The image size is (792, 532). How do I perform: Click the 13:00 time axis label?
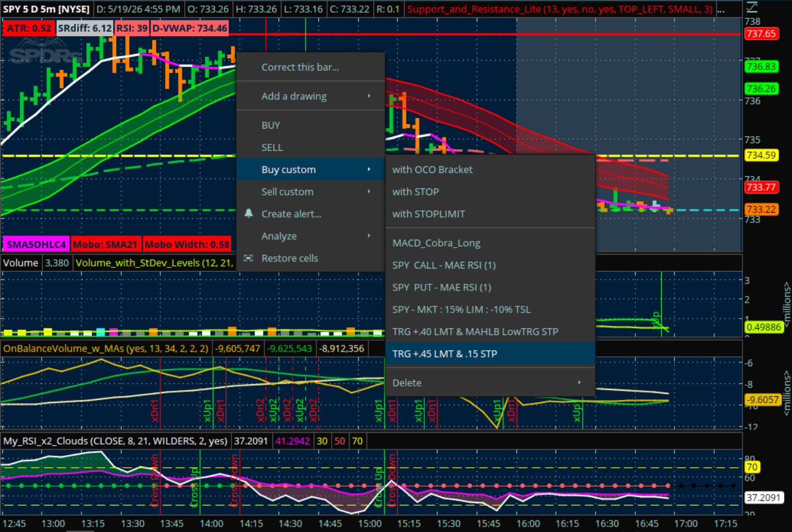53,524
